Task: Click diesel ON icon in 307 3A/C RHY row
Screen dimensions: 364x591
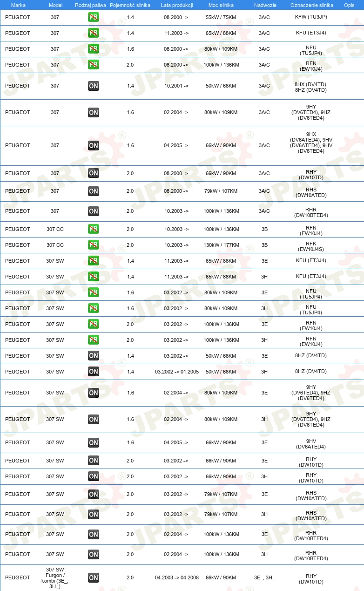Action: coord(93,173)
